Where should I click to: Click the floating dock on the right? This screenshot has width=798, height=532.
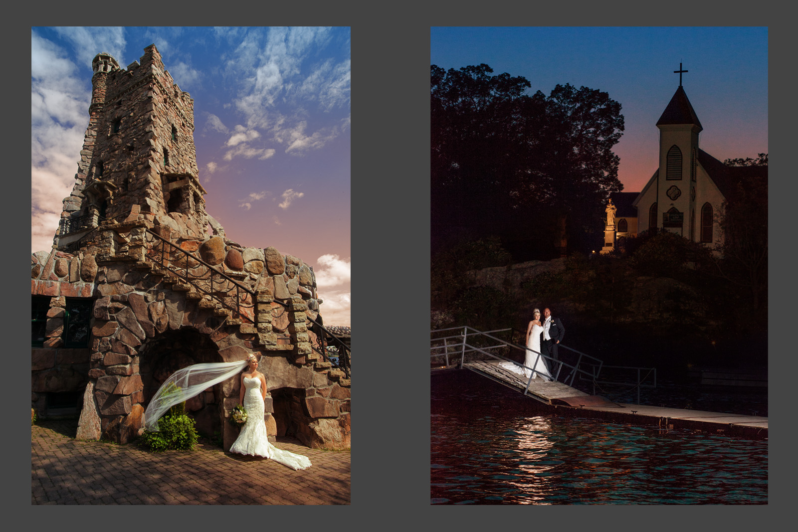pyautogui.click(x=698, y=418)
